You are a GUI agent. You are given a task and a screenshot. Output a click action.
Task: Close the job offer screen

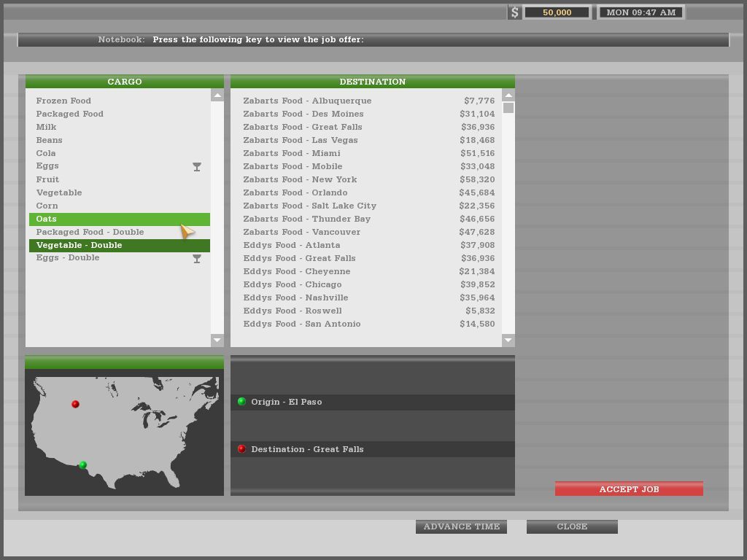572,526
